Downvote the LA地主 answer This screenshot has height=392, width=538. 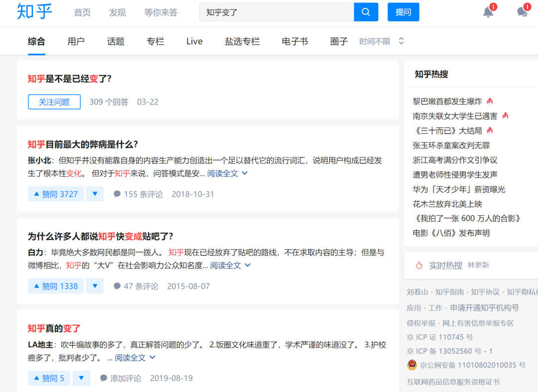click(x=81, y=378)
